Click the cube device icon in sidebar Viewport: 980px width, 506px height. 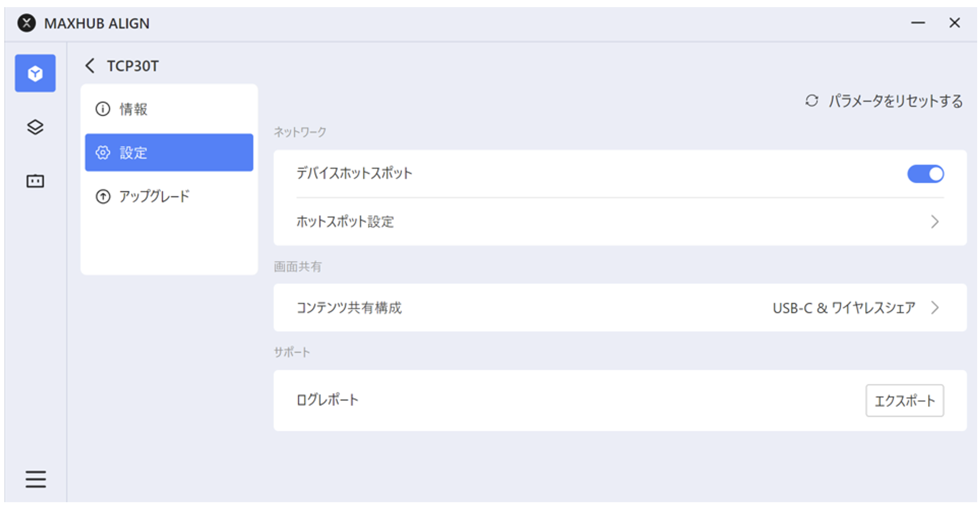coord(35,73)
